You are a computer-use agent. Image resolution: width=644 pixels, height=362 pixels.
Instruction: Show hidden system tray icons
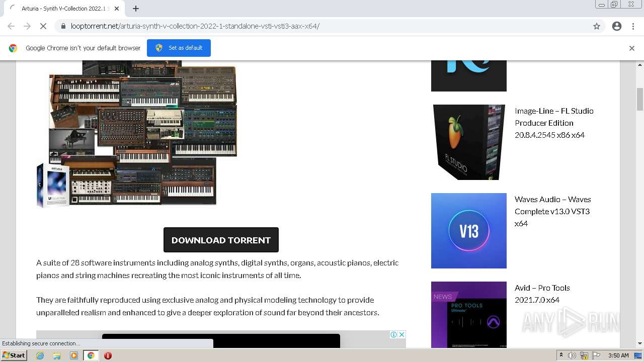[561, 355]
